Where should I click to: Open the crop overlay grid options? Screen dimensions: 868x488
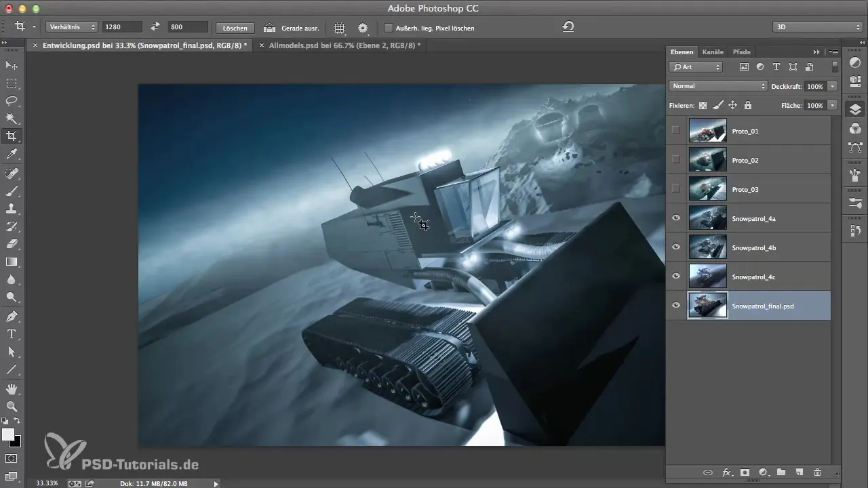[x=340, y=28]
